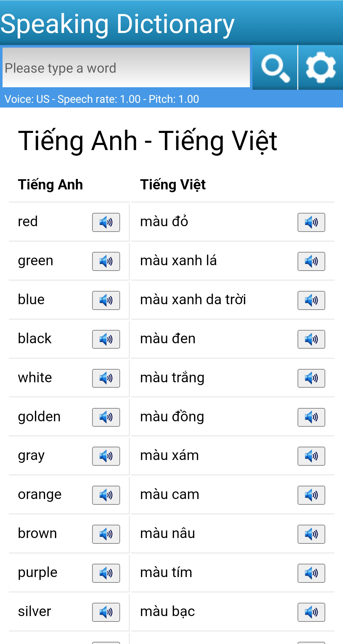The height and width of the screenshot is (644, 343).
Task: Play Vietnamese audio for 'màu cam'
Action: 311,495
